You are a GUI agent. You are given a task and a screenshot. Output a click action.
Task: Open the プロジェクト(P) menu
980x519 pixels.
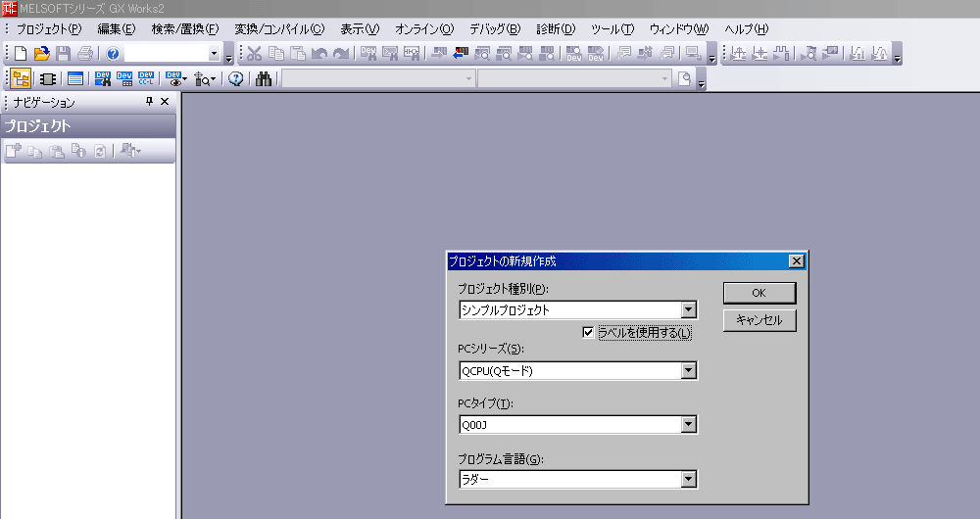coord(49,28)
